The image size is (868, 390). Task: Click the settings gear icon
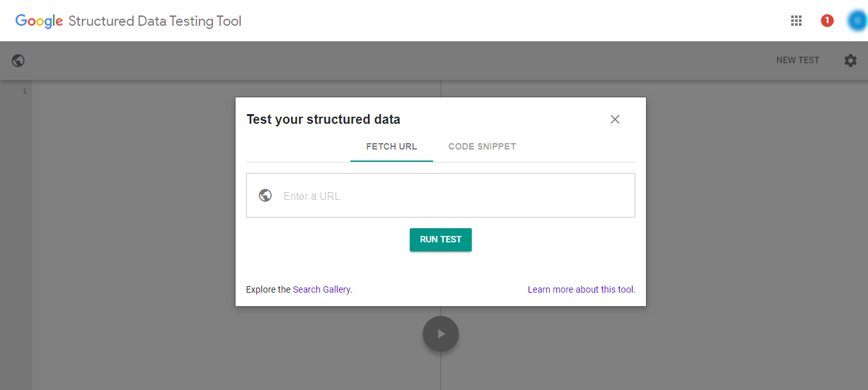click(850, 60)
